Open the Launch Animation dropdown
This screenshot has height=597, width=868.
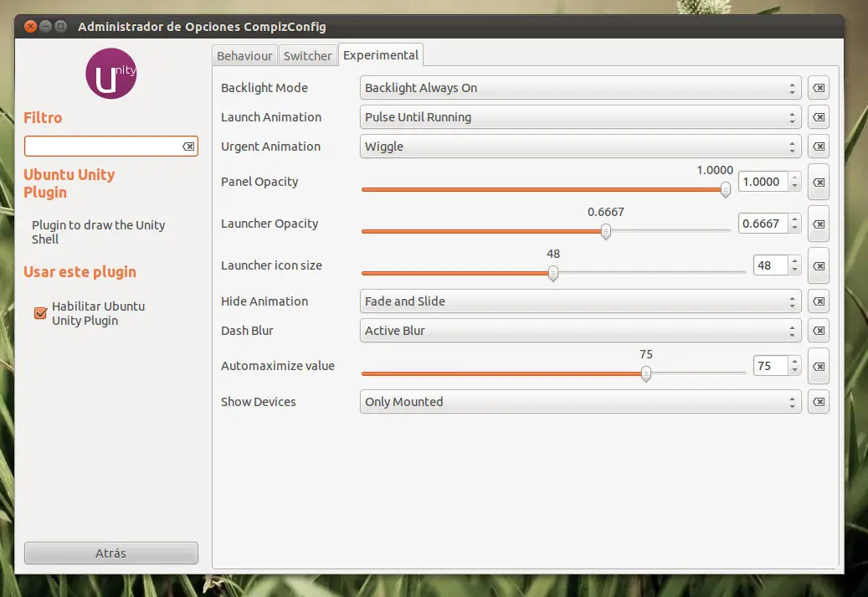pyautogui.click(x=580, y=117)
